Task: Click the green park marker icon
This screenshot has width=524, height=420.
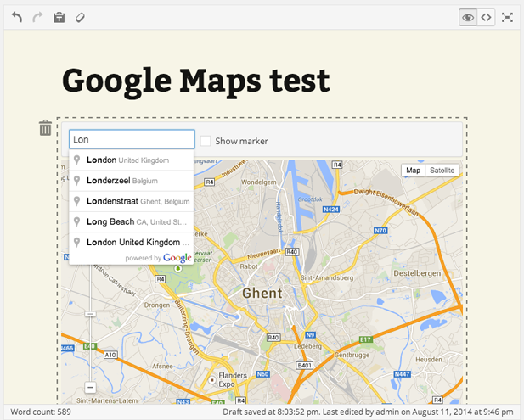Action: coord(178,268)
